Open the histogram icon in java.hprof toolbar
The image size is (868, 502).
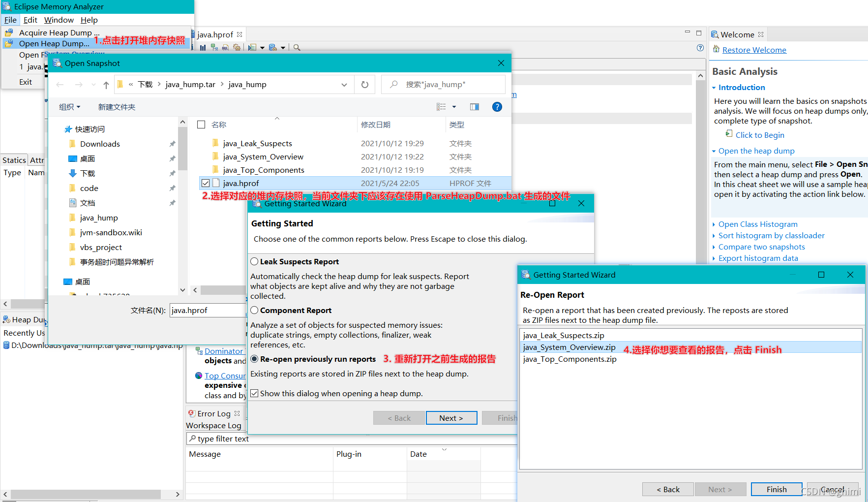pos(203,48)
